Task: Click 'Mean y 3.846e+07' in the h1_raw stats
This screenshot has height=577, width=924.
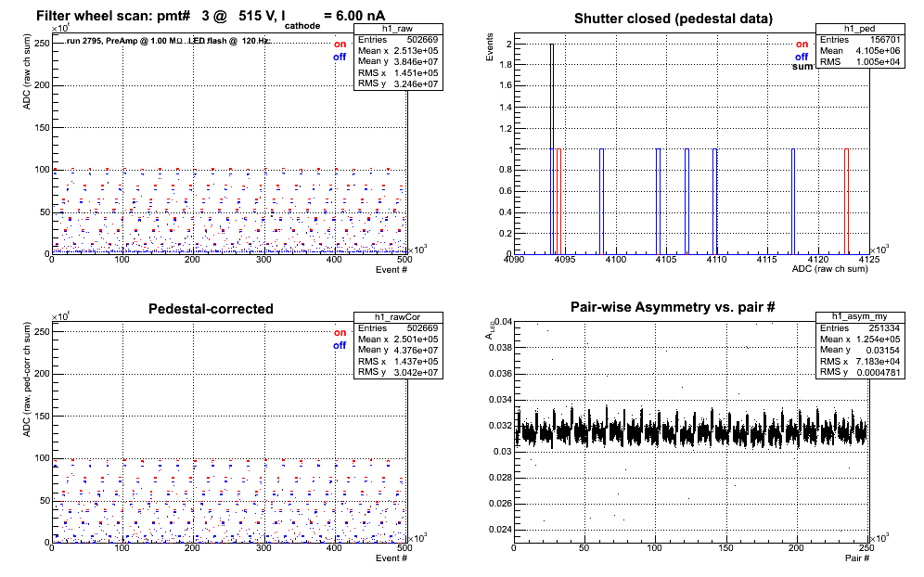Action: click(x=398, y=61)
